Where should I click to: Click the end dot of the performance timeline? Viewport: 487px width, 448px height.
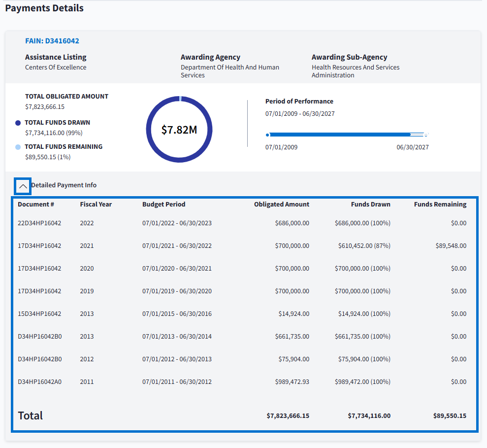point(426,135)
